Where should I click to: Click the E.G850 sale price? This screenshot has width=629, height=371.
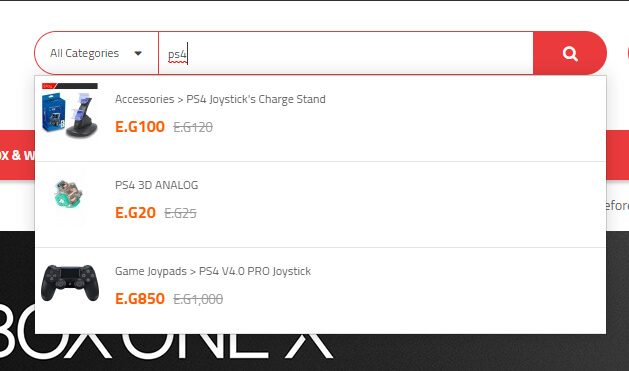pyautogui.click(x=140, y=298)
